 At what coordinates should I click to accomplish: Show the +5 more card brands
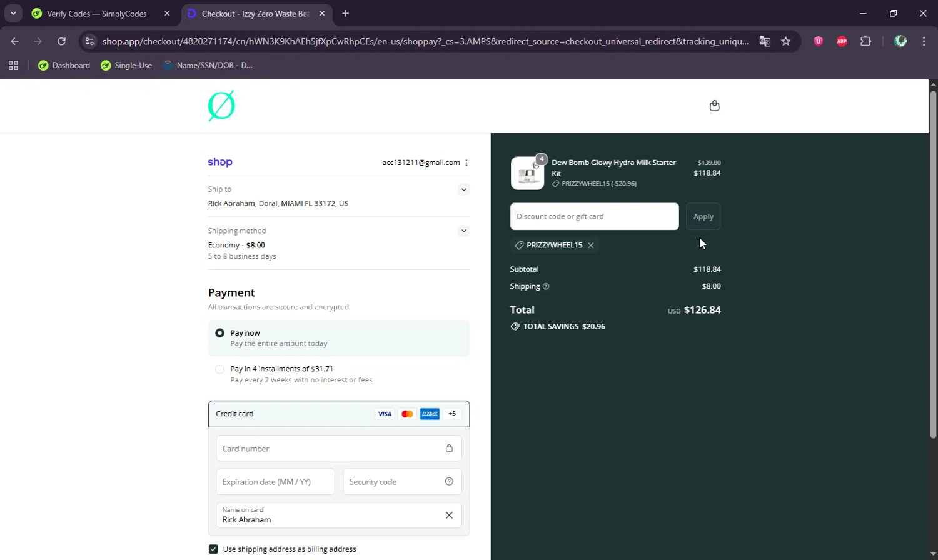(x=452, y=414)
